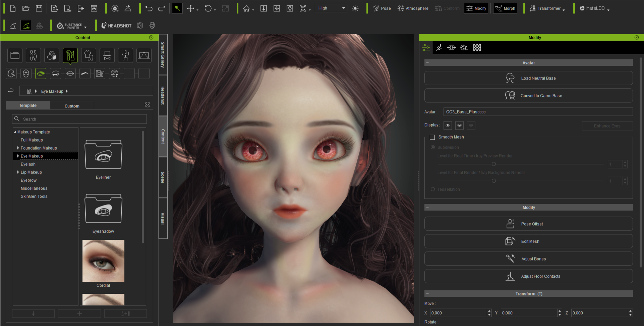Select the Lip Makeup lips icon
This screenshot has height=326, width=644.
[70, 74]
